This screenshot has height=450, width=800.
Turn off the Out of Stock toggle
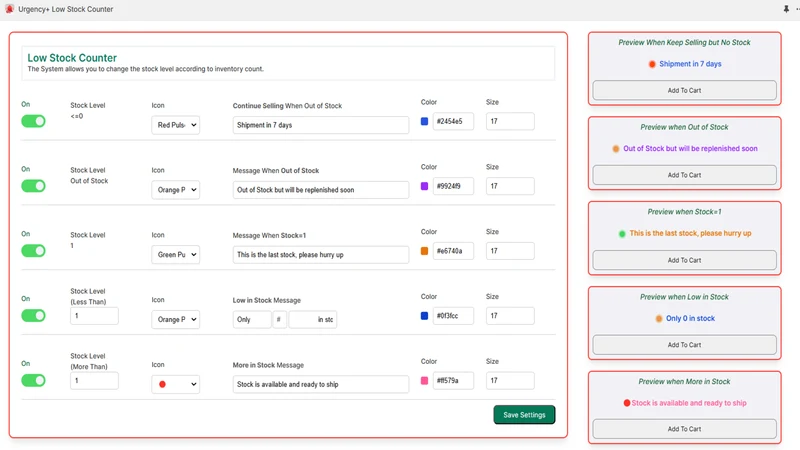coord(33,186)
